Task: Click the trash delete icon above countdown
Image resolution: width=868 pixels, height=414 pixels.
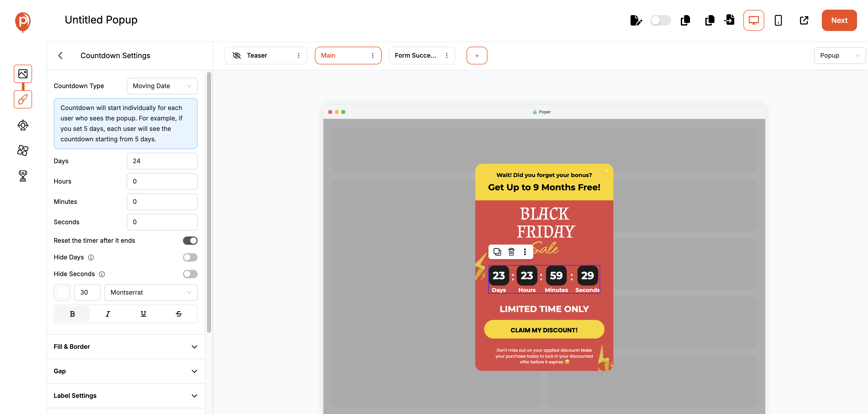Action: coord(511,252)
